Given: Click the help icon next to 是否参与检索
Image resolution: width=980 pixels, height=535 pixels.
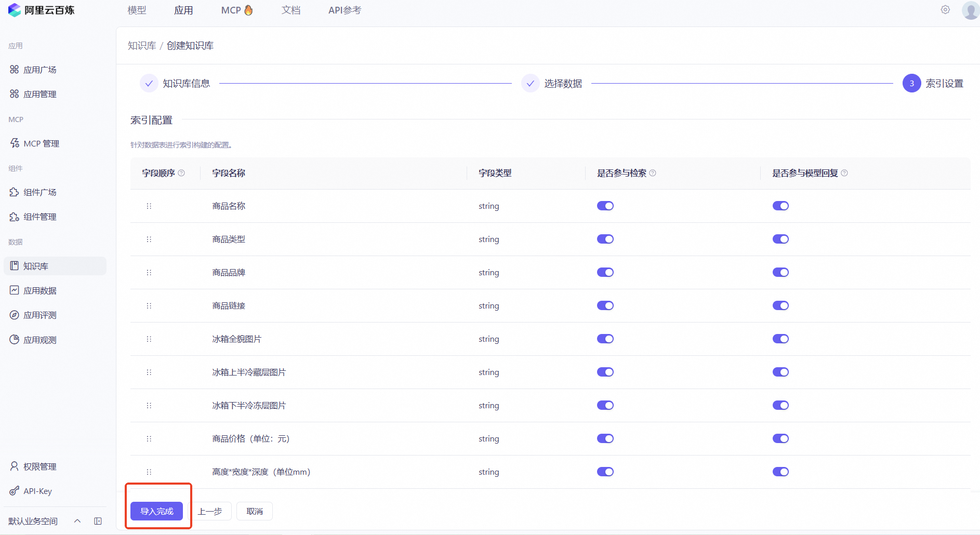Looking at the screenshot, I should [653, 173].
